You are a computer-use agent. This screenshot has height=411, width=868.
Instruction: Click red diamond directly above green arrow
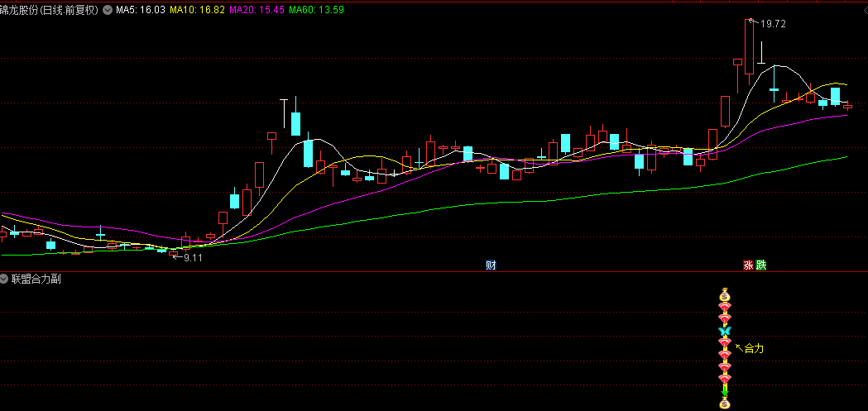[x=725, y=379]
